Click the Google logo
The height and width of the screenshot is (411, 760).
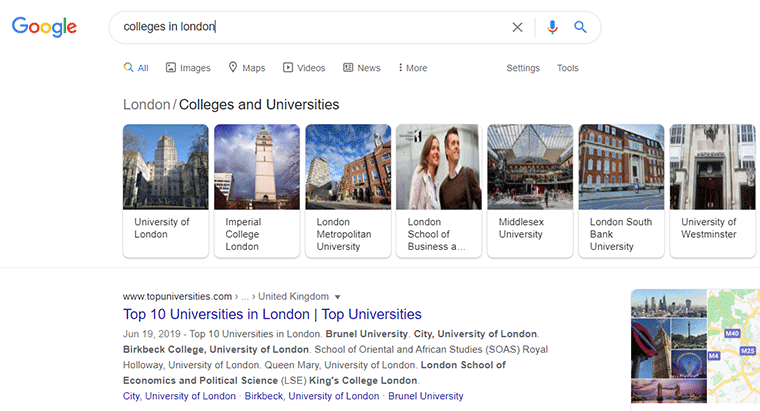[x=44, y=27]
